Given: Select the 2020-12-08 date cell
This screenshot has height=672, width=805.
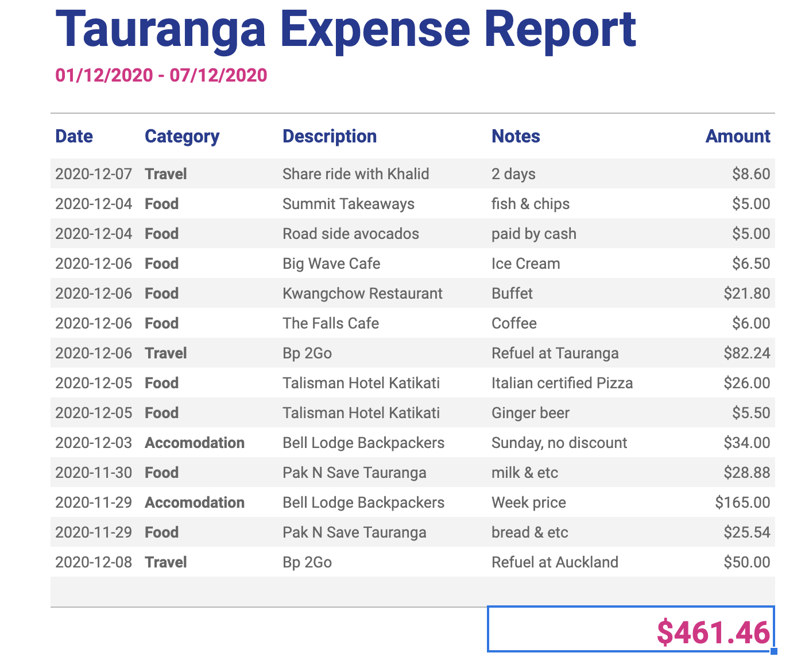Looking at the screenshot, I should point(94,562).
